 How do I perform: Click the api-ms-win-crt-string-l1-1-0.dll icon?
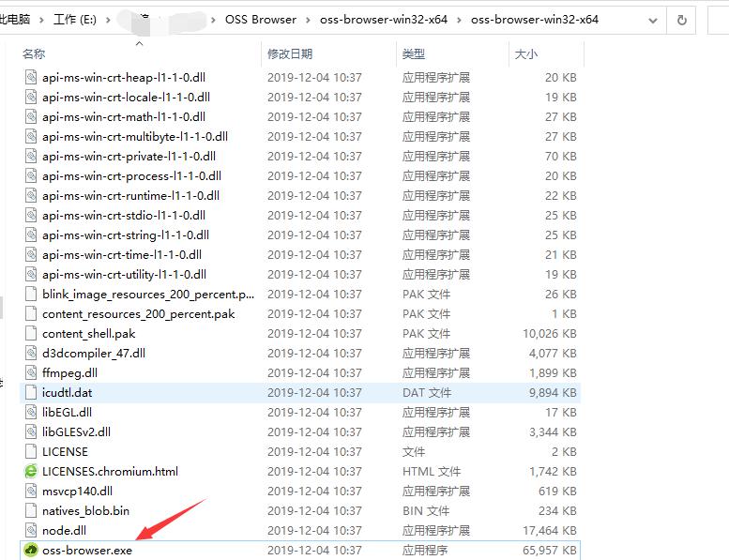[x=31, y=235]
